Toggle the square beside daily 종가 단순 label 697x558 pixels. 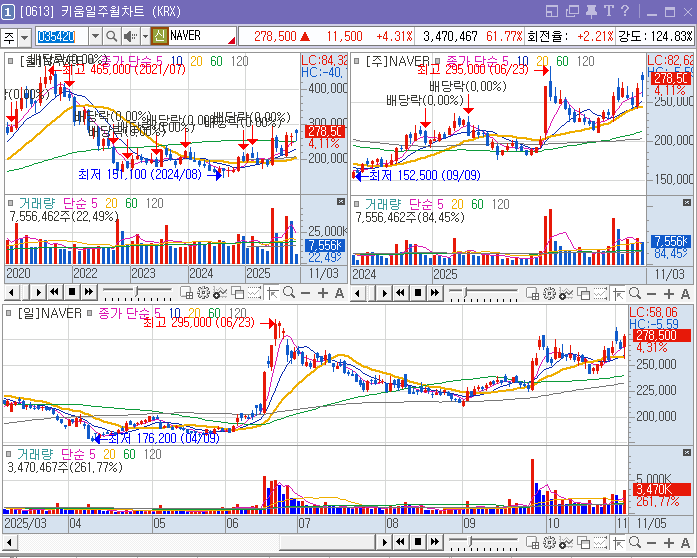[x=89, y=313]
